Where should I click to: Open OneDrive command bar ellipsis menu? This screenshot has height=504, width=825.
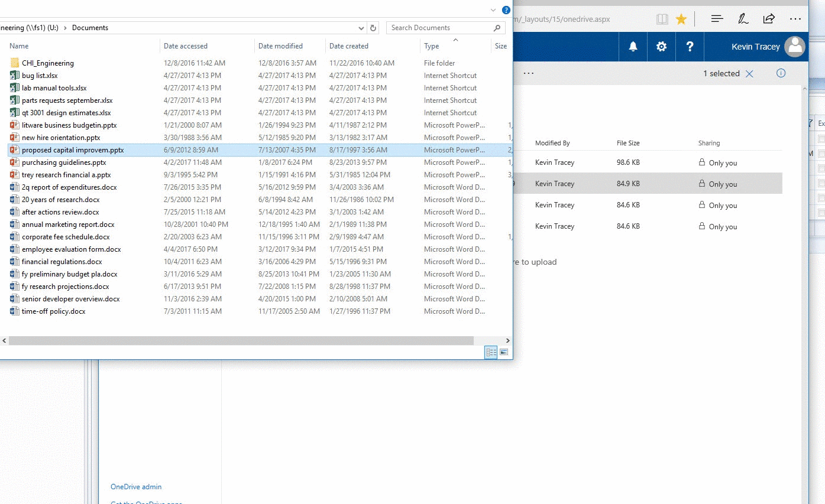point(529,73)
